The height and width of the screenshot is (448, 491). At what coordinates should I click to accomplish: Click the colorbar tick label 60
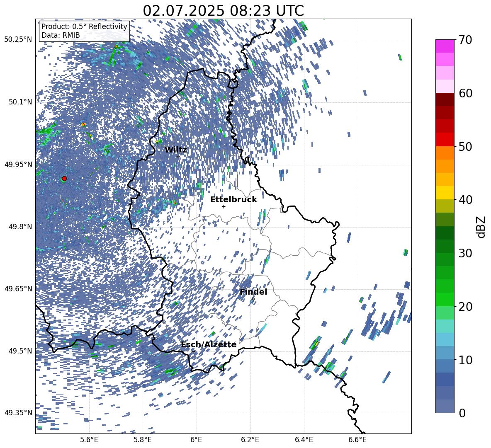pyautogui.click(x=465, y=93)
